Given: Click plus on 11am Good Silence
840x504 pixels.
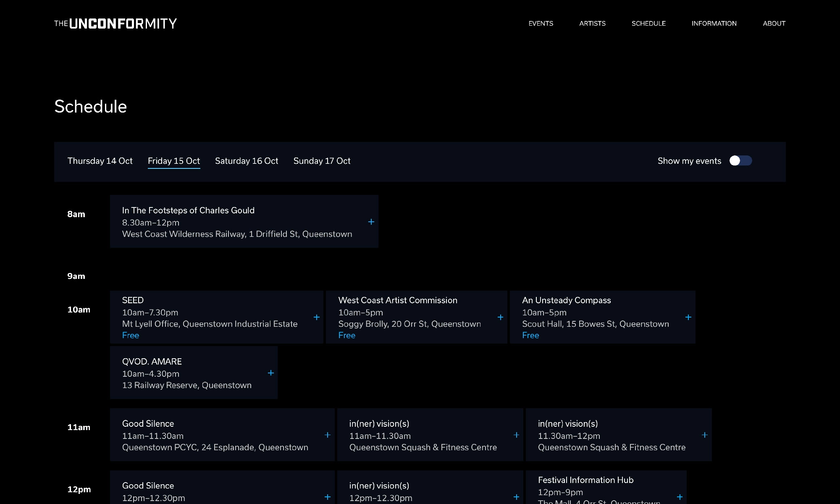Looking at the screenshot, I should coord(328,435).
